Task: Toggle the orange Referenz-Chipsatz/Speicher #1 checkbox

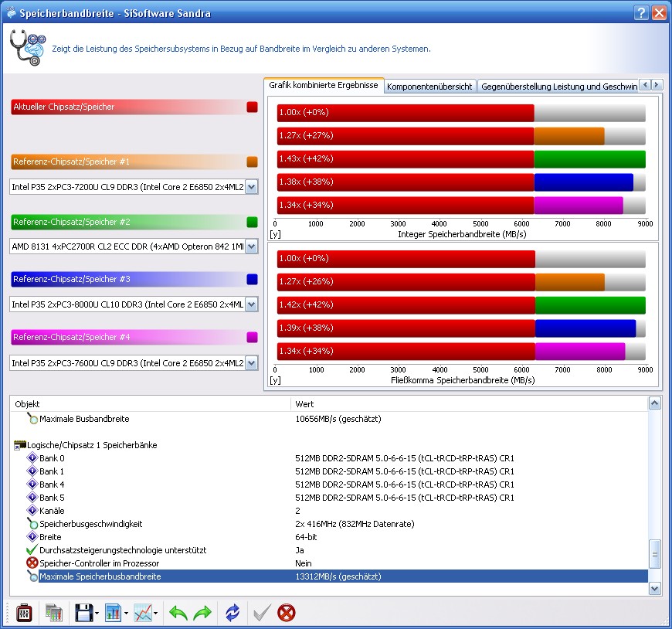Action: (x=253, y=161)
